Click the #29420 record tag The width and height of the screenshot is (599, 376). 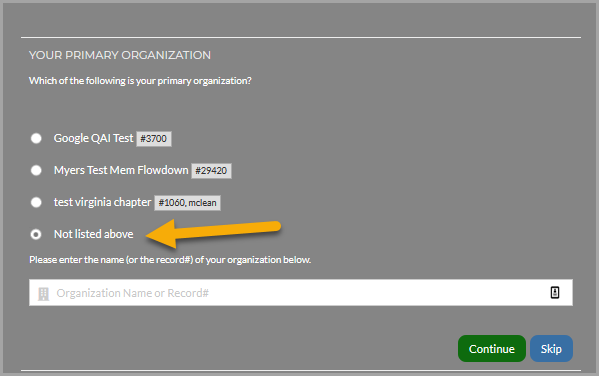coord(211,171)
